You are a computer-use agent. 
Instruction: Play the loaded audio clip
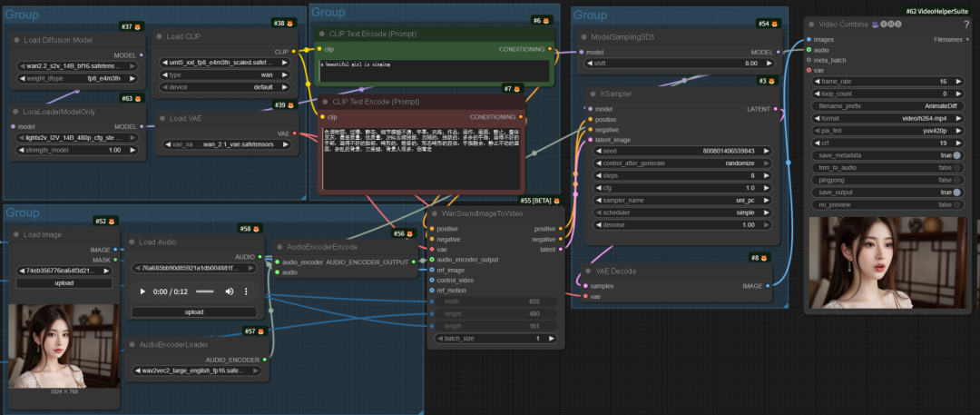pyautogui.click(x=142, y=291)
